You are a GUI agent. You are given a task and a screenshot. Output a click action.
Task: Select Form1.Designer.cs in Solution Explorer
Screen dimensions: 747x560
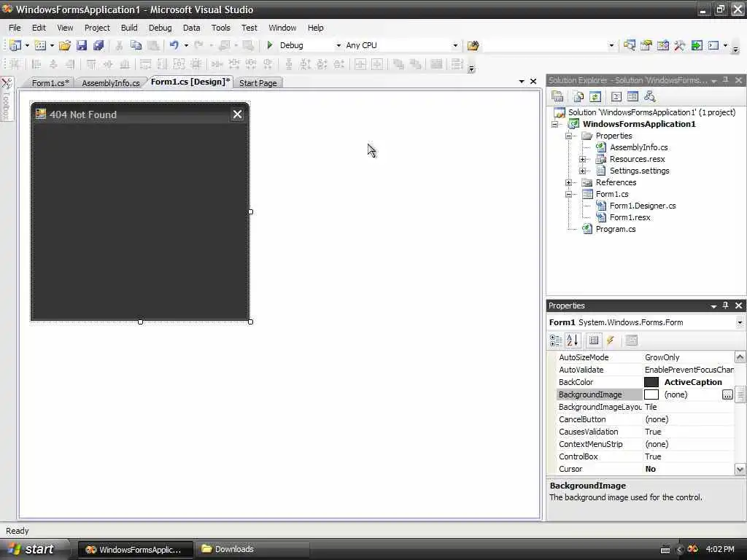[643, 206]
